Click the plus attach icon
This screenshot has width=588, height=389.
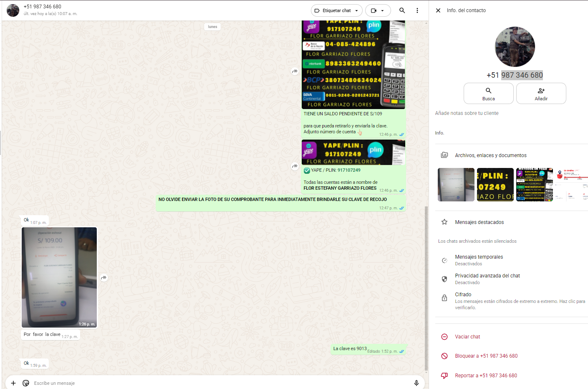click(x=13, y=383)
